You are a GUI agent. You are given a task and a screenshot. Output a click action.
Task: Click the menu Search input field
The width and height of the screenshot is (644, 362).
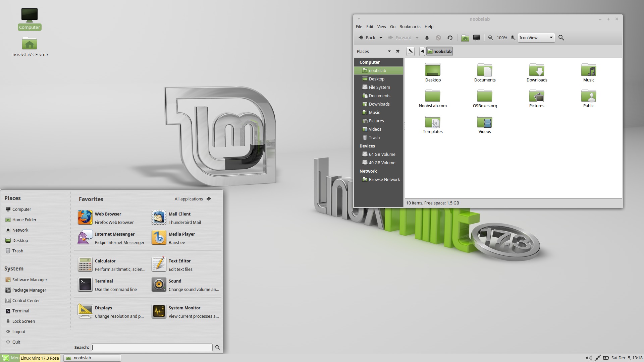pyautogui.click(x=152, y=347)
